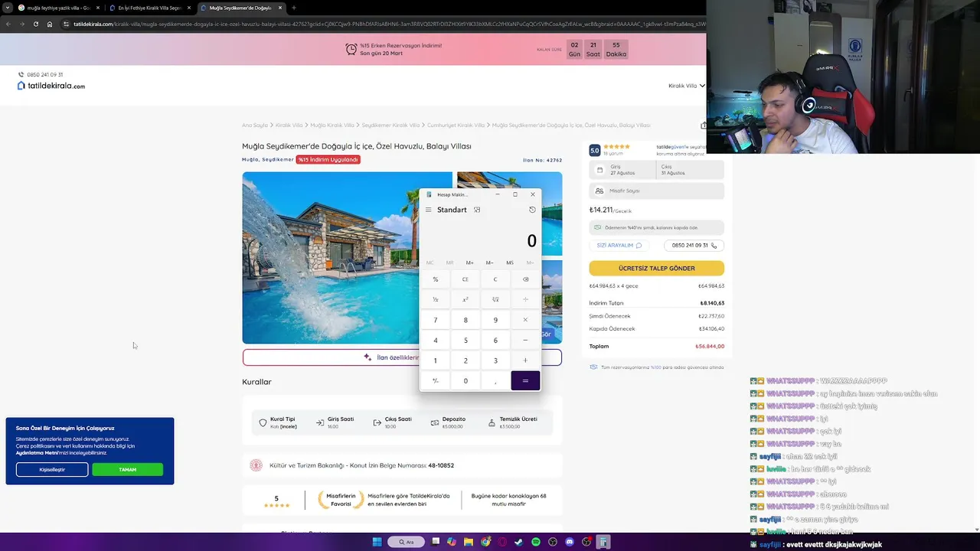Click the Calculator equals key
Screen dimensions: 980x551
(x=525, y=380)
